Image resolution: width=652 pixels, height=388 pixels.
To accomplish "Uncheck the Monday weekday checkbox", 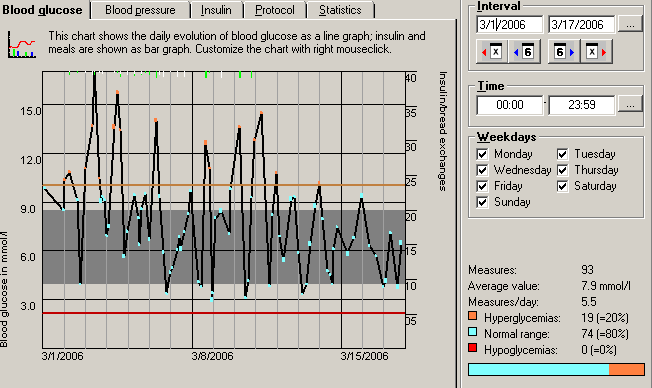I will point(482,154).
